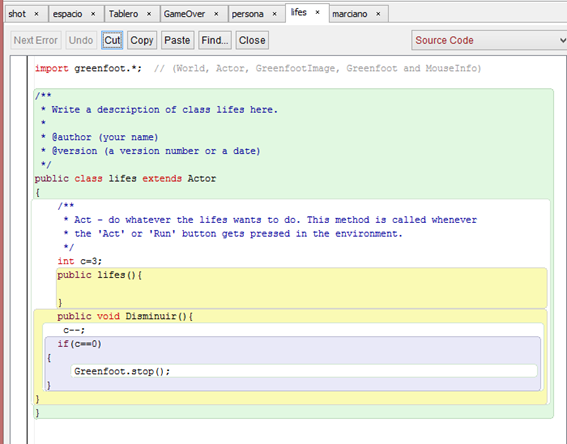Close the shot tab
Screen dimensions: 567x444
(36, 14)
